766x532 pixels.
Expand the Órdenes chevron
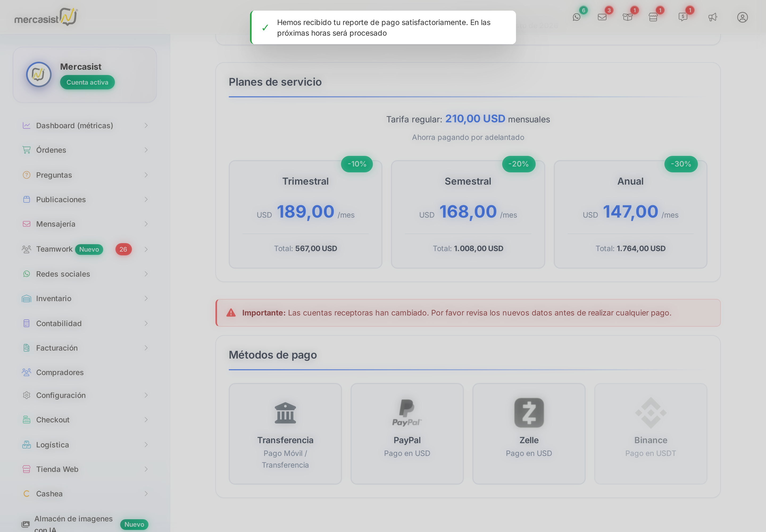click(x=146, y=150)
